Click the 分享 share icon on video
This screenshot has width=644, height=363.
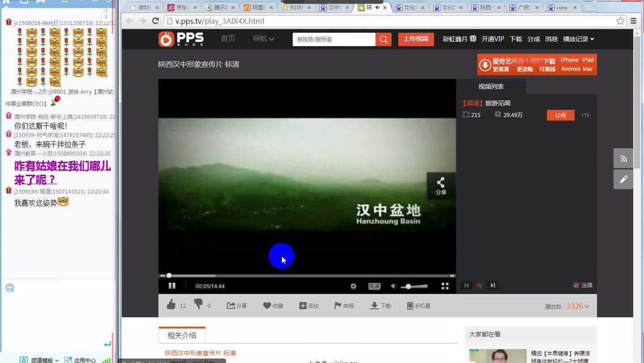tap(439, 181)
